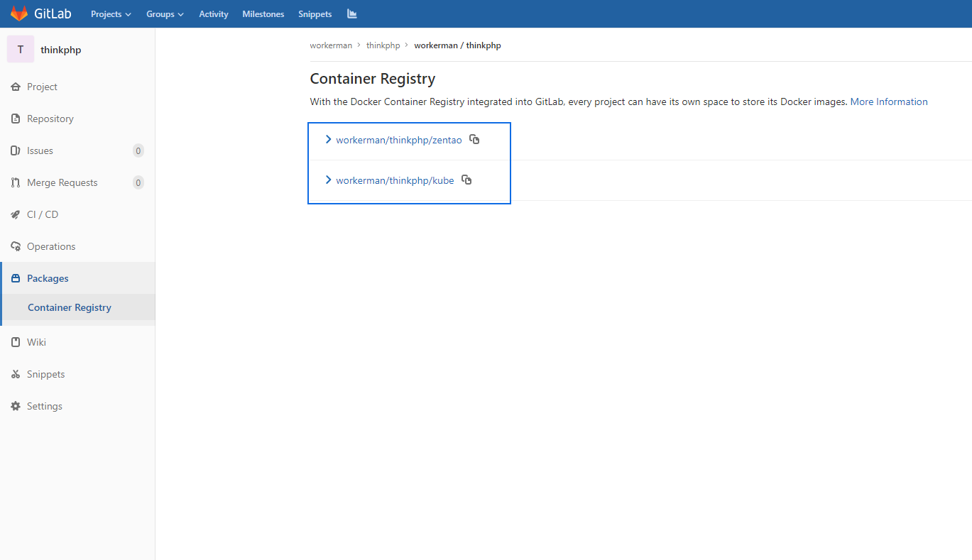
Task: Click the Snippets scissors icon
Action: pyautogui.click(x=16, y=374)
